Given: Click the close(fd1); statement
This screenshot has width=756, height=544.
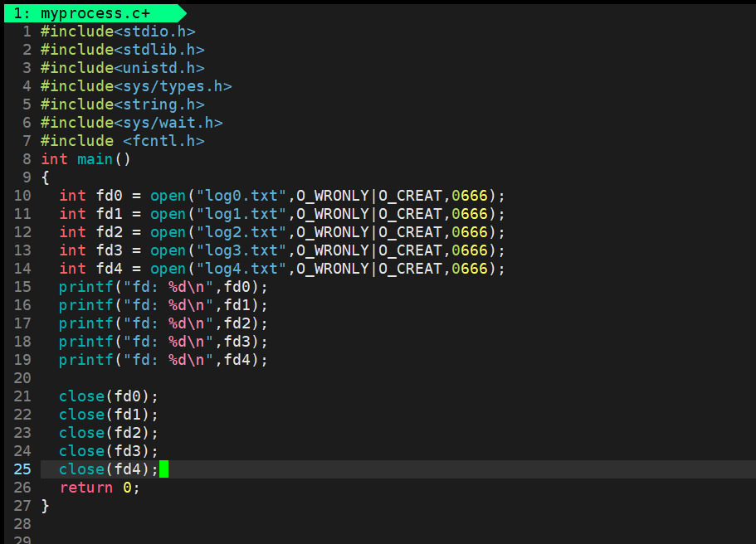Looking at the screenshot, I should tap(109, 415).
